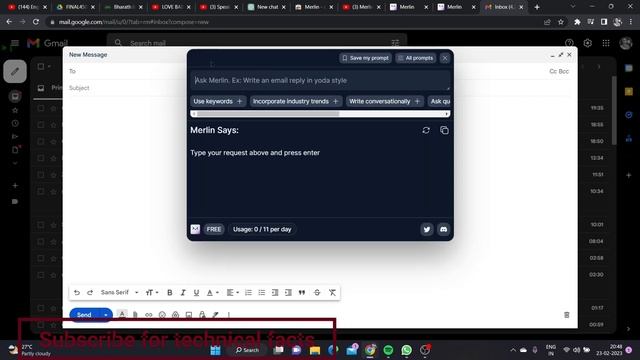Add Write conversationally suggestion chip
The image size is (640, 360).
pos(384,101)
